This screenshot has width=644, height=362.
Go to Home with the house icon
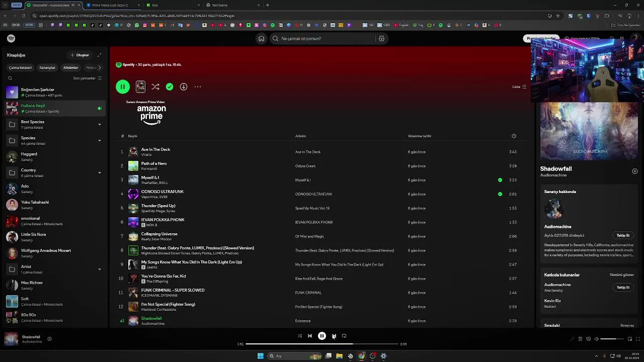(261, 39)
